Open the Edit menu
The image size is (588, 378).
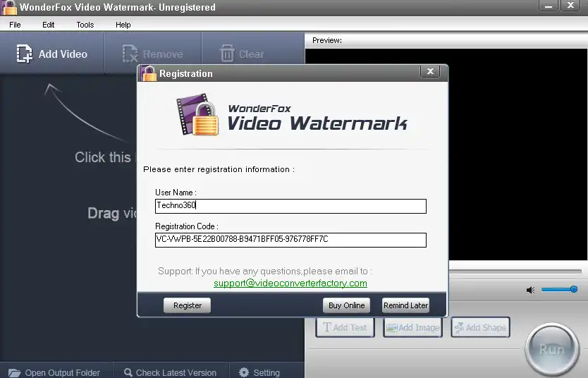48,25
